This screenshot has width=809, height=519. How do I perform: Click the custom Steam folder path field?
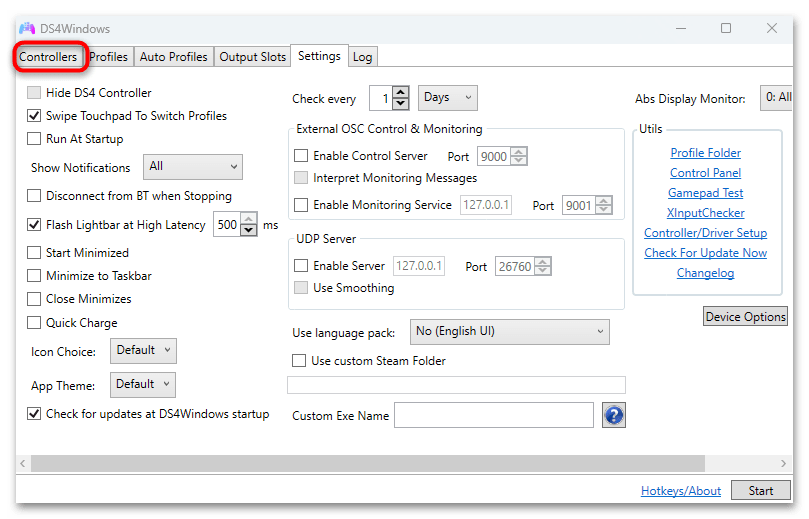click(456, 385)
